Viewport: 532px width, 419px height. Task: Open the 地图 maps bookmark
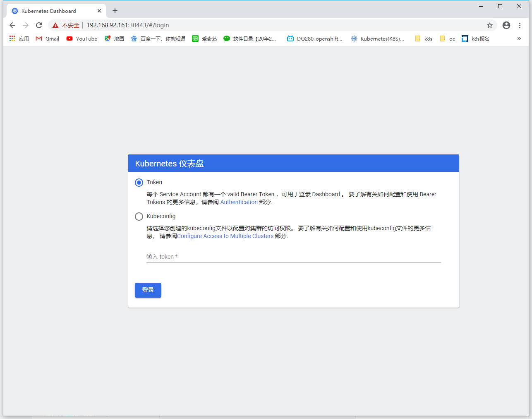click(114, 39)
